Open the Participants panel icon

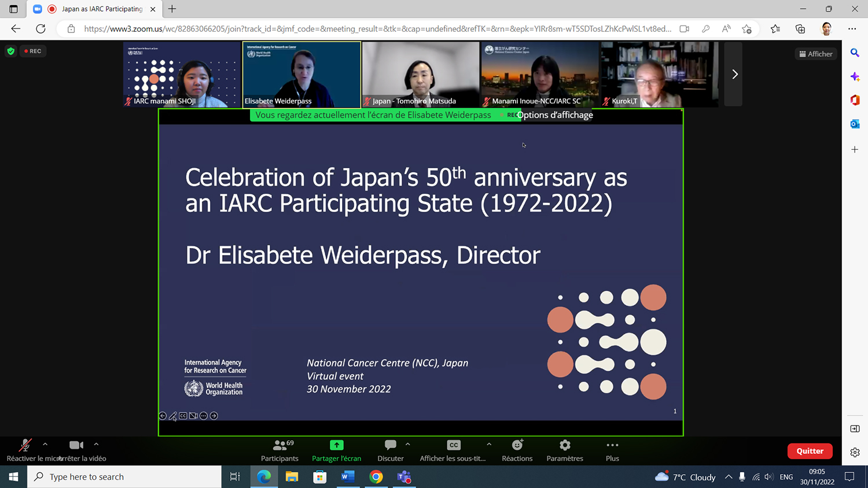pyautogui.click(x=279, y=446)
